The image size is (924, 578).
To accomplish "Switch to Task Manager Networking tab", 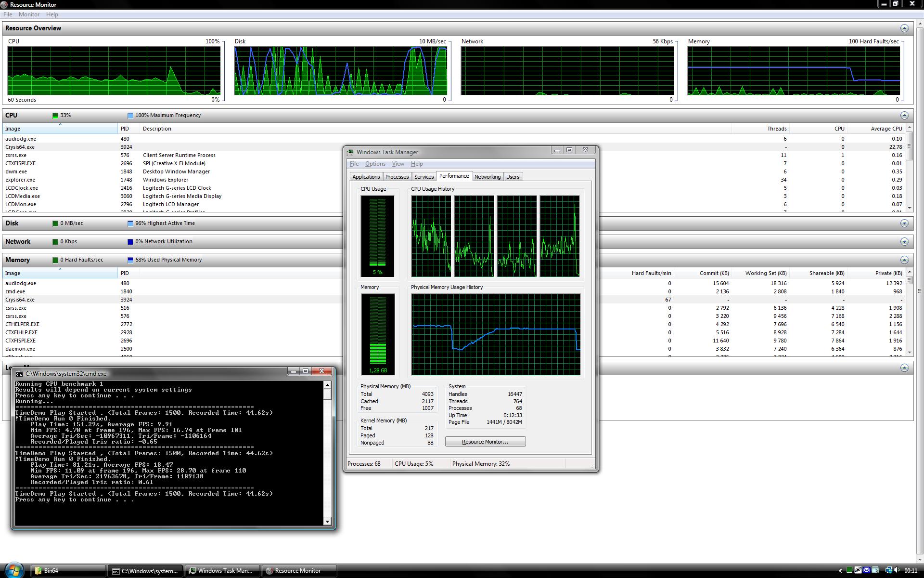I will pos(488,177).
